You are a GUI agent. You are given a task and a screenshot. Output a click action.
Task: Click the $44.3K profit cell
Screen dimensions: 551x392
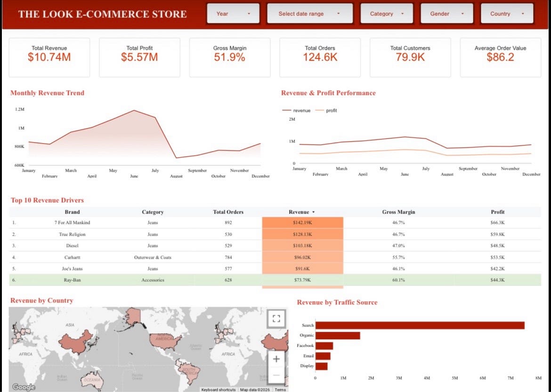pyautogui.click(x=498, y=280)
